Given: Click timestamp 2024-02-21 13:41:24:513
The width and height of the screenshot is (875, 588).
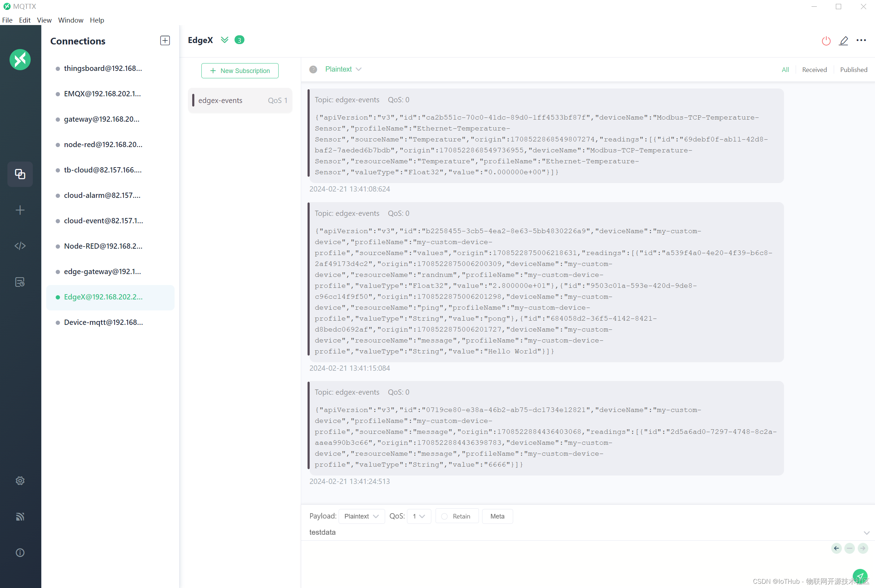Looking at the screenshot, I should (350, 481).
